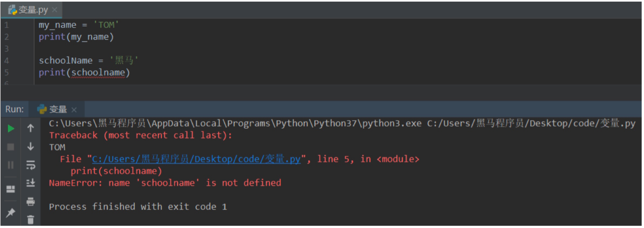
Task: Open the C:/Users/.../变量.py traceback link
Action: click(196, 159)
